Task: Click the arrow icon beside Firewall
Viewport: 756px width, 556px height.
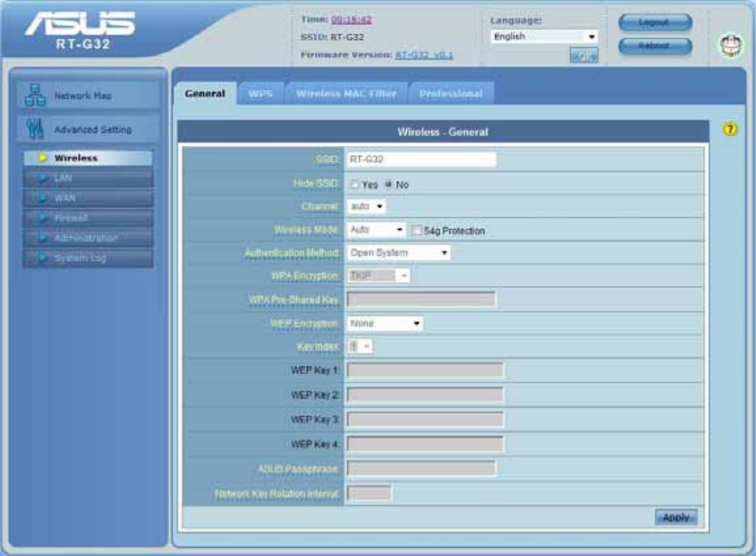Action: 43,218
